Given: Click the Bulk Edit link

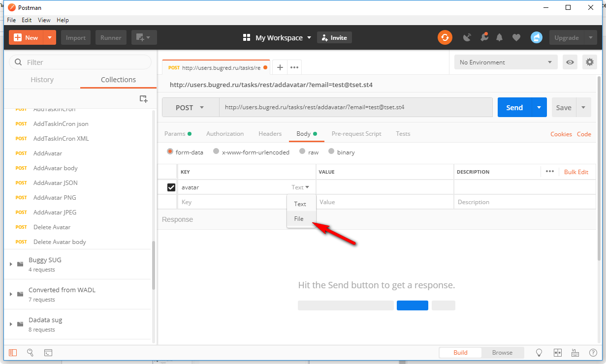Looking at the screenshot, I should [x=576, y=172].
